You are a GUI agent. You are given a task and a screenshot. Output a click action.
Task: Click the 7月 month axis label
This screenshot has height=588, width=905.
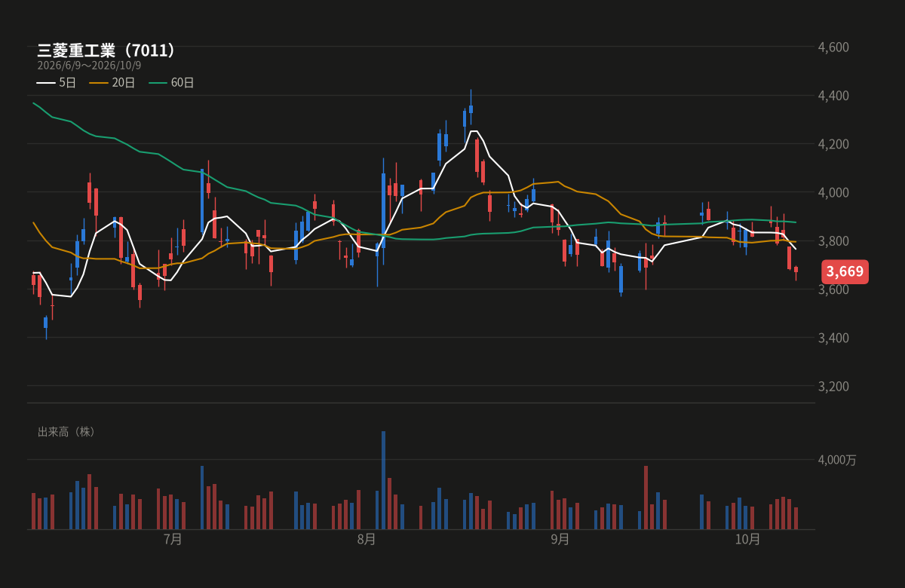pyautogui.click(x=173, y=539)
